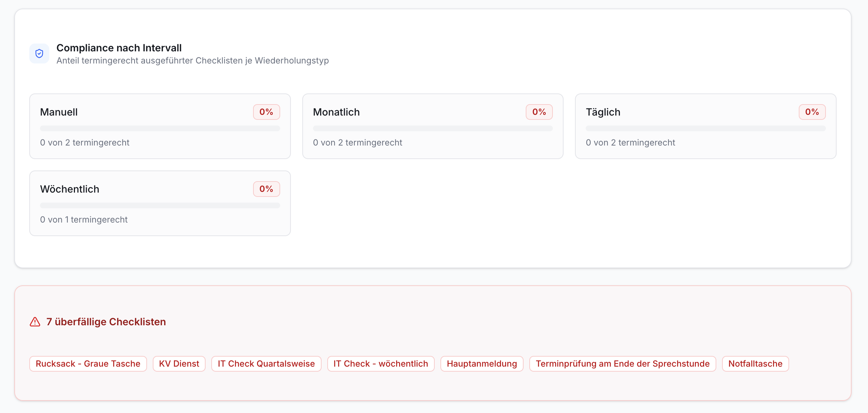
Task: Click the Manuell progress bar
Action: [x=160, y=128]
